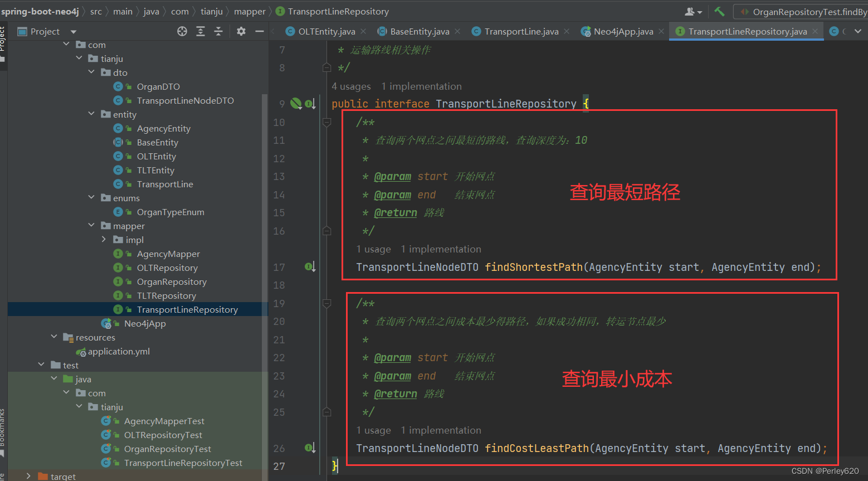Click the Build project hammer icon
This screenshot has width=868, height=481.
pos(720,11)
